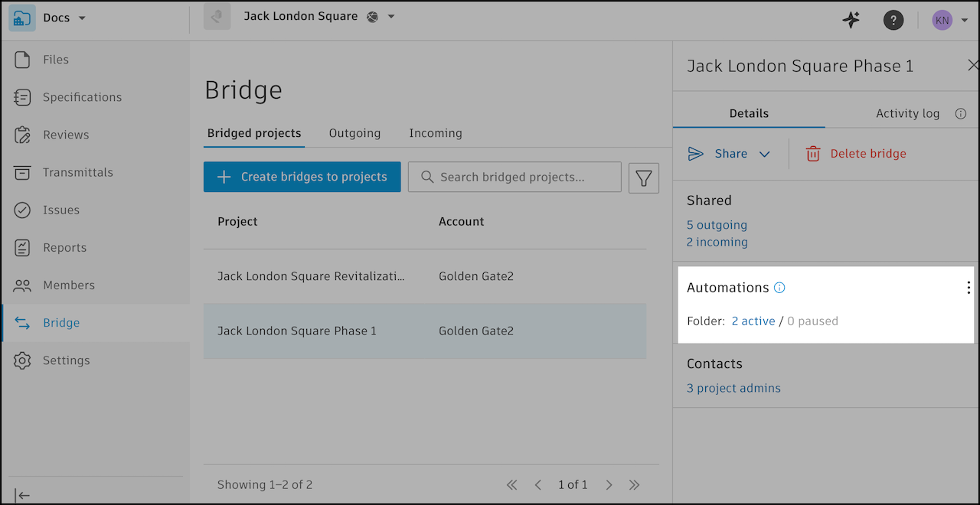Open Issues in the sidebar
The image size is (980, 505).
60,210
